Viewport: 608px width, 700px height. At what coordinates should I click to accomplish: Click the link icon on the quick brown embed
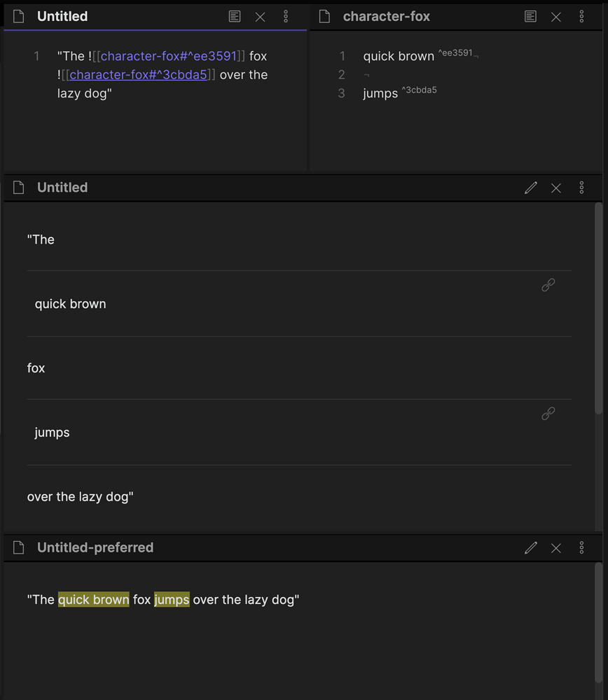coord(548,285)
